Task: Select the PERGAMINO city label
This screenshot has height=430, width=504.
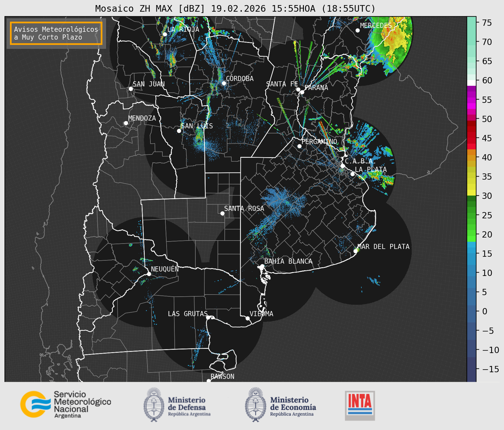Action: (x=319, y=141)
